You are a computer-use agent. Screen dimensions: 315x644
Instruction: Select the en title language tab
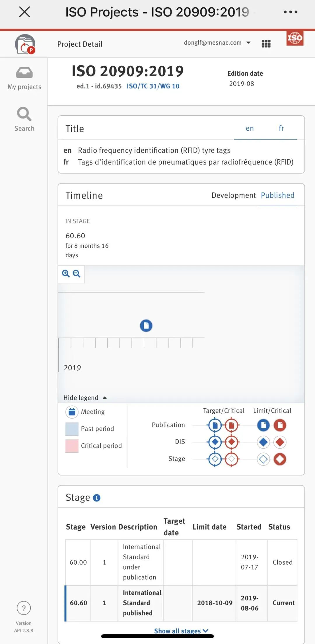click(250, 128)
